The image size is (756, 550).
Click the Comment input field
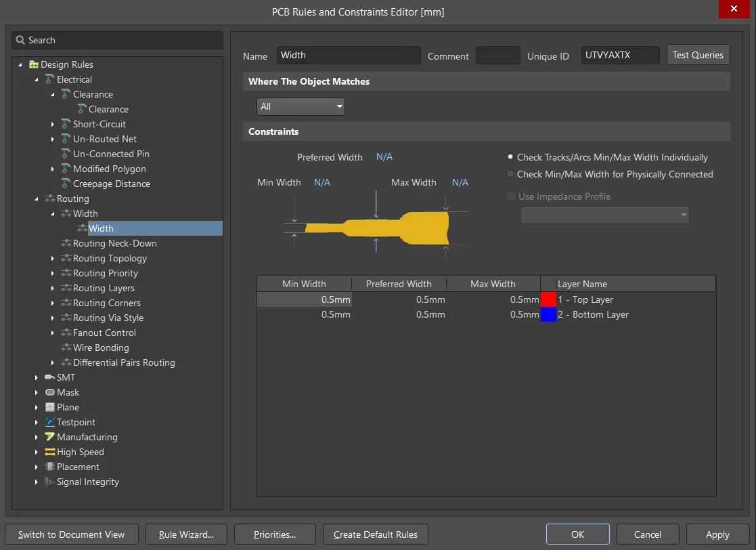coord(497,55)
